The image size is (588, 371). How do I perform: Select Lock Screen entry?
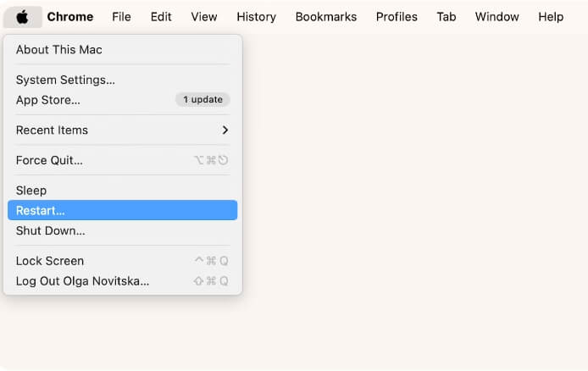(122, 261)
